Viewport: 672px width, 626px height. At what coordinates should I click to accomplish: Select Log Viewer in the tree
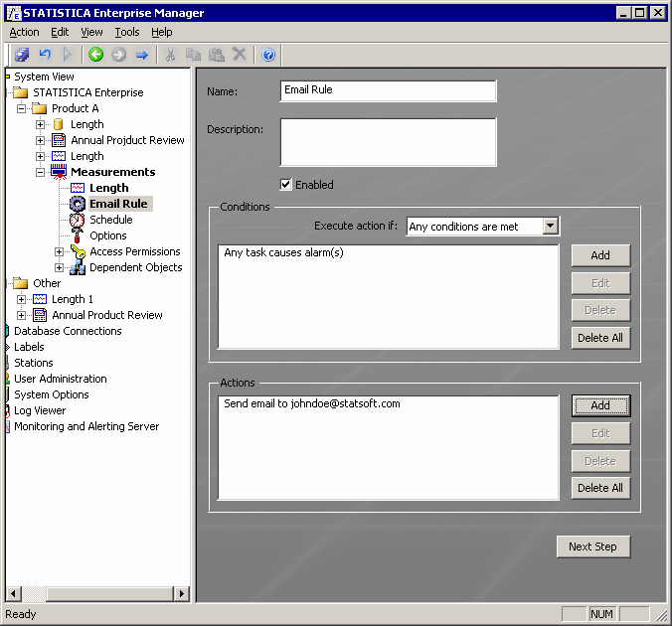40,410
